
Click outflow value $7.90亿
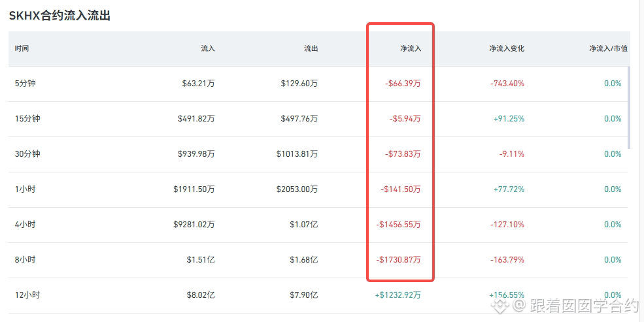[x=304, y=295]
